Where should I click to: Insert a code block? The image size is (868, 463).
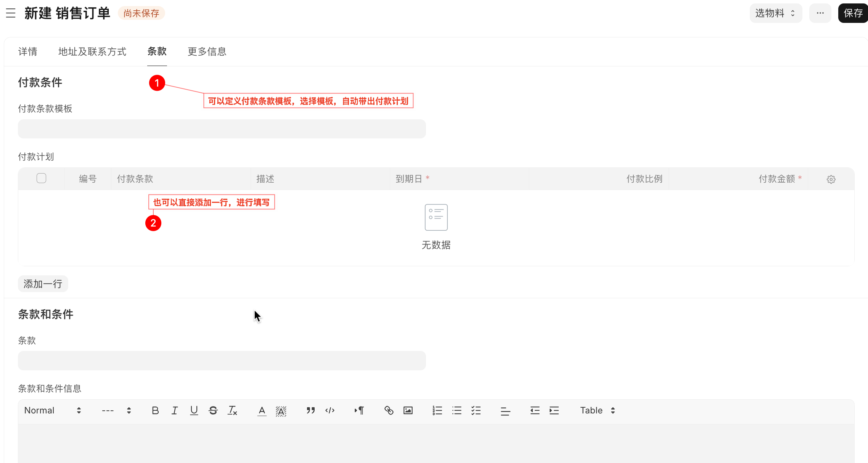[330, 410]
